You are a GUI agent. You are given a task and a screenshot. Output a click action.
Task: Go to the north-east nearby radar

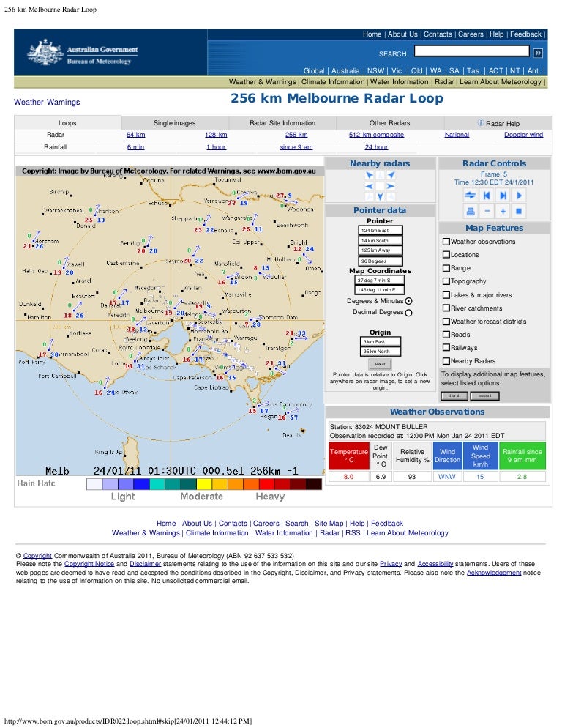point(391,176)
